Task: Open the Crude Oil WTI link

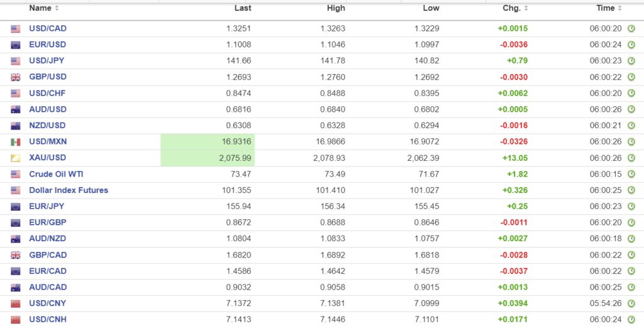Action: point(57,174)
